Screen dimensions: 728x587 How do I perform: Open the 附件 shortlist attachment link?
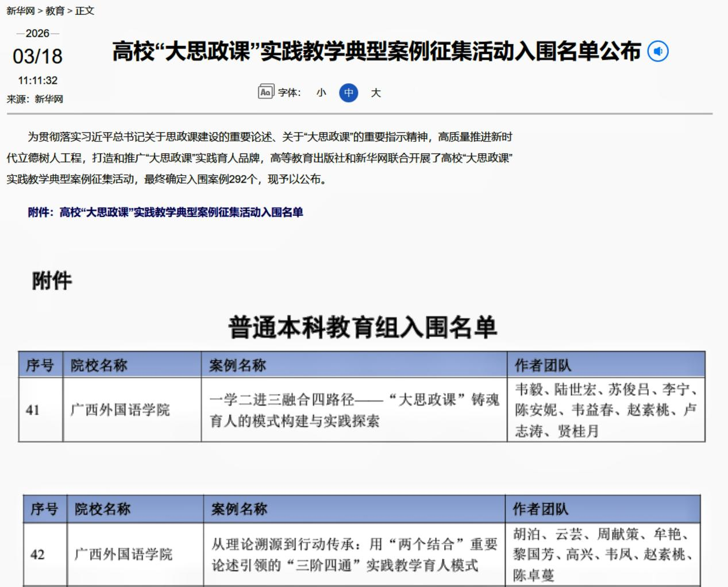tap(165, 213)
